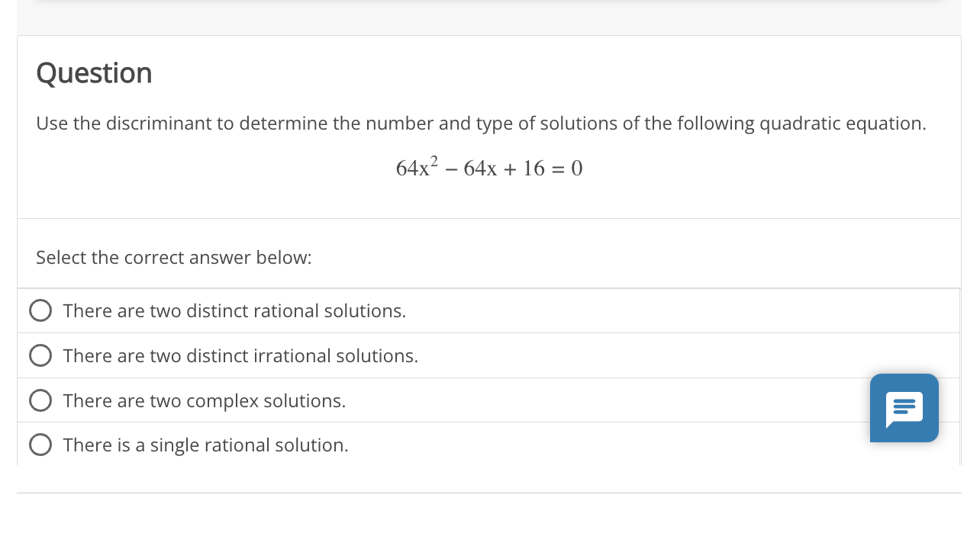The image size is (980, 546).
Task: Click the distinct irrational solutions answer text
Action: [x=240, y=355]
